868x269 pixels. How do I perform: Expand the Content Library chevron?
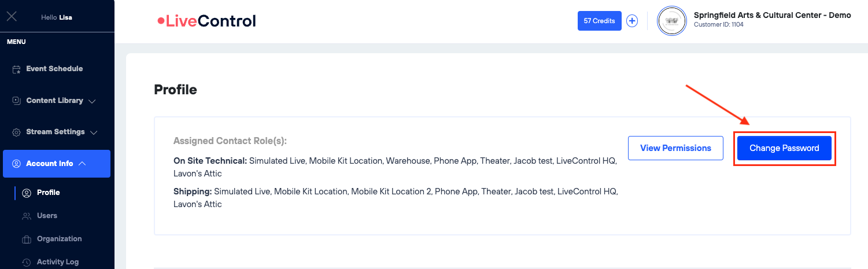[x=92, y=101]
